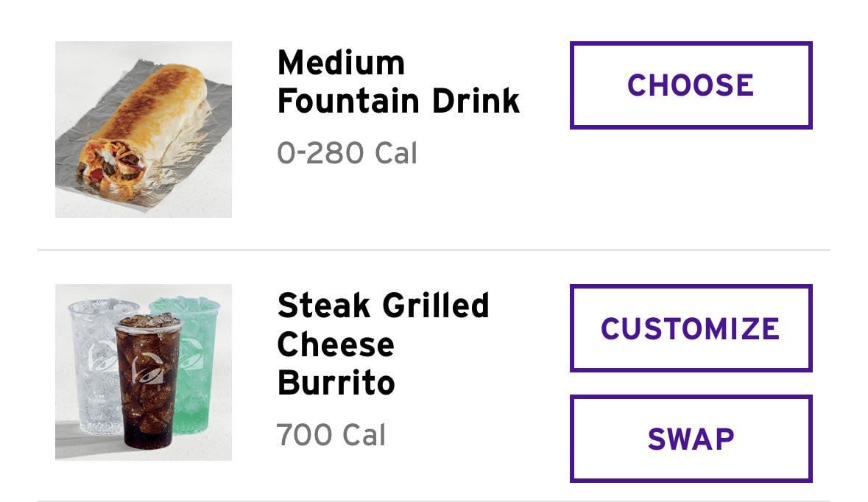The image size is (868, 502).
Task: Click the word "Cheese" in the second title
Action: [336, 344]
